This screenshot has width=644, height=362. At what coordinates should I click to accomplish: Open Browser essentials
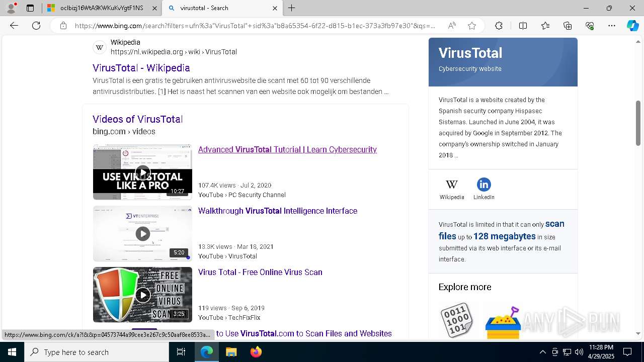pyautogui.click(x=590, y=26)
